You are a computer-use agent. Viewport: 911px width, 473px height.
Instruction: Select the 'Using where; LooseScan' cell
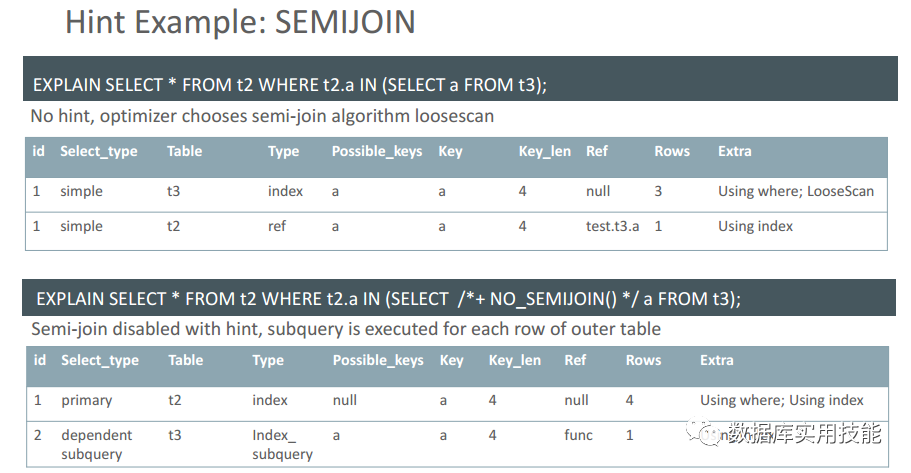click(x=795, y=191)
